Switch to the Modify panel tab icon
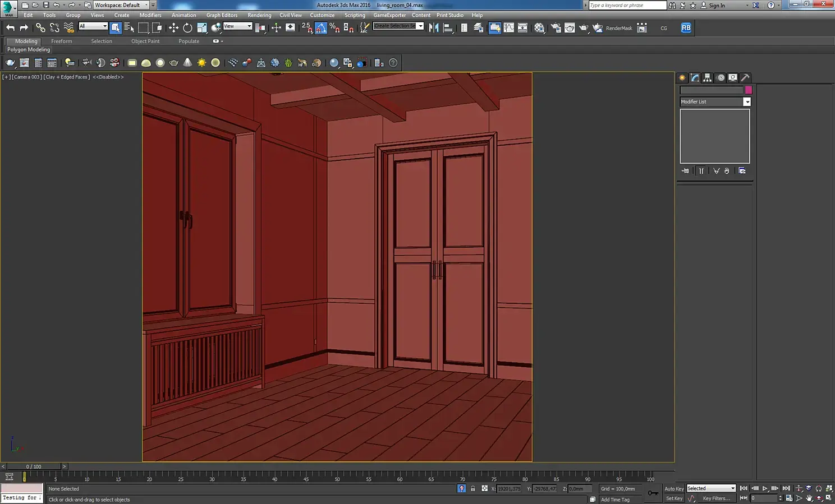The height and width of the screenshot is (504, 835). point(695,78)
